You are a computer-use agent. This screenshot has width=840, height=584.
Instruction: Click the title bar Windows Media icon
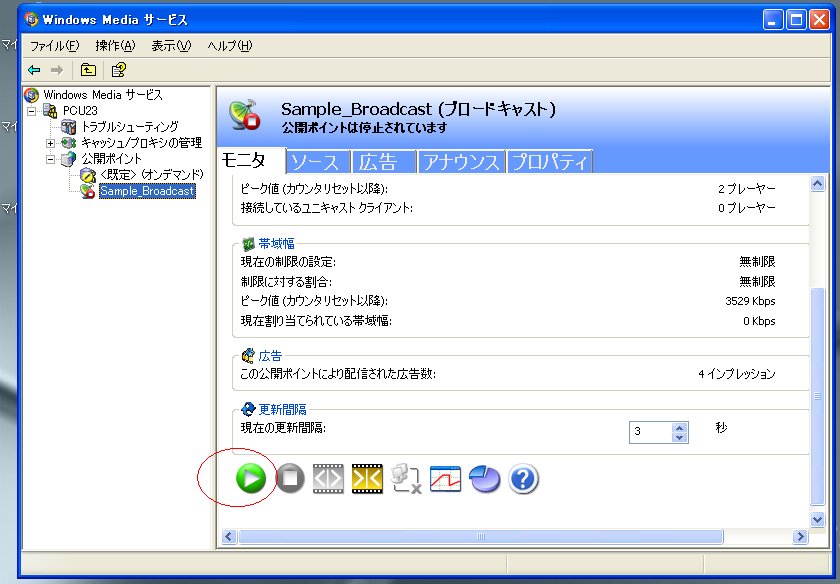(32, 19)
